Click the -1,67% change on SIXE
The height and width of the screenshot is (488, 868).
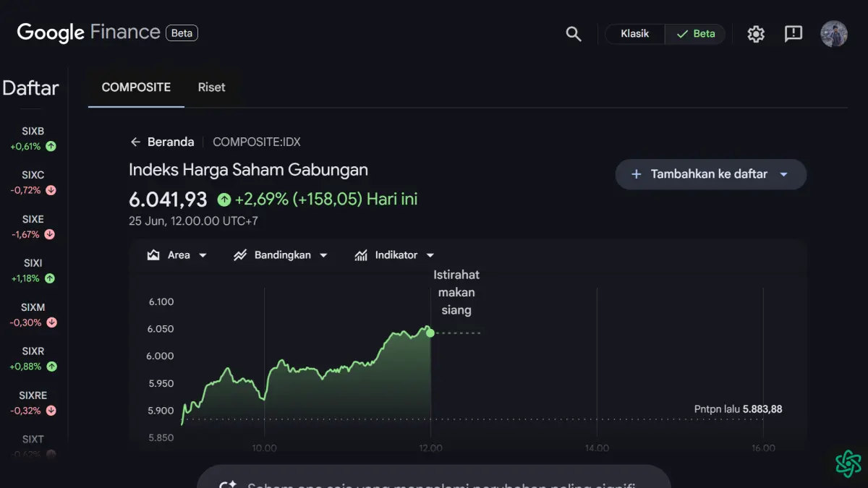(x=25, y=234)
